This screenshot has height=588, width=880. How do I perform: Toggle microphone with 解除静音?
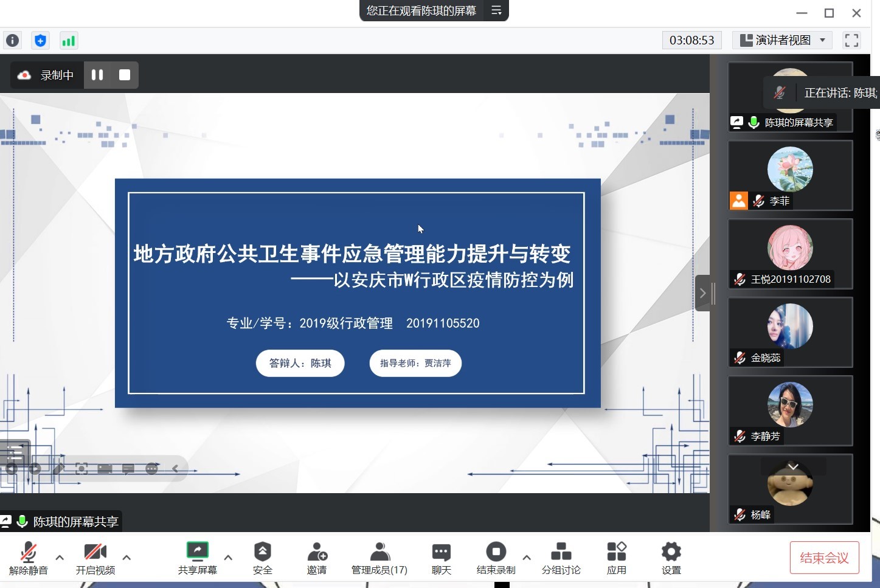[x=28, y=558]
